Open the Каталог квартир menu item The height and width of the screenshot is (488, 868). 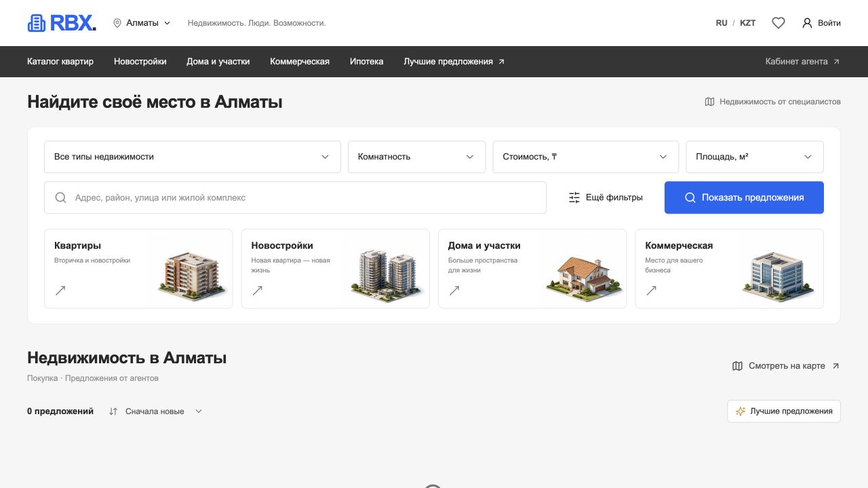tap(60, 62)
